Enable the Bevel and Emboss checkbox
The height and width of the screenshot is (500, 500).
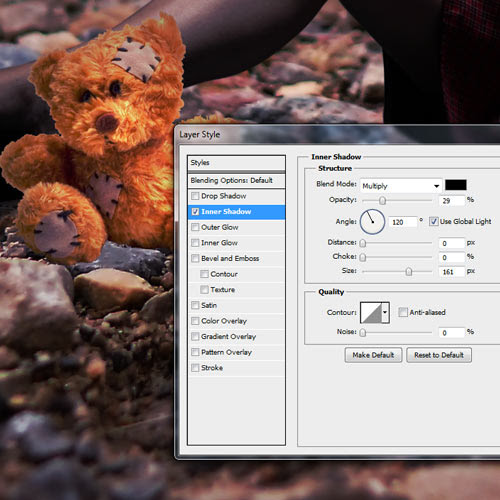[x=195, y=258]
